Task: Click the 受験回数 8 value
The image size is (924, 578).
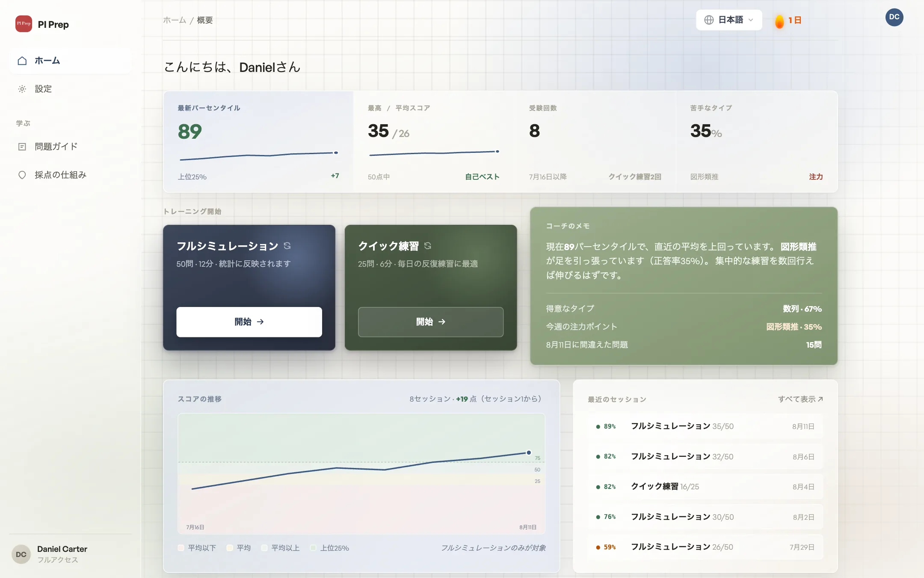Action: click(x=534, y=131)
